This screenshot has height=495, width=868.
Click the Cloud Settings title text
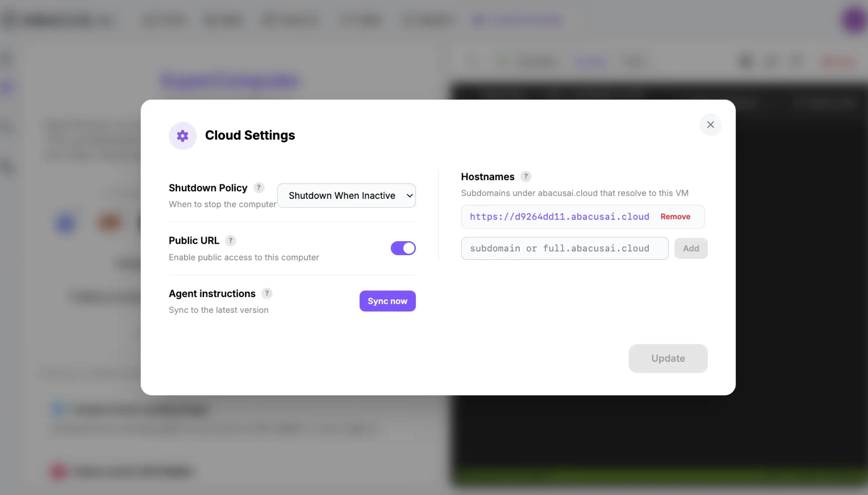250,135
